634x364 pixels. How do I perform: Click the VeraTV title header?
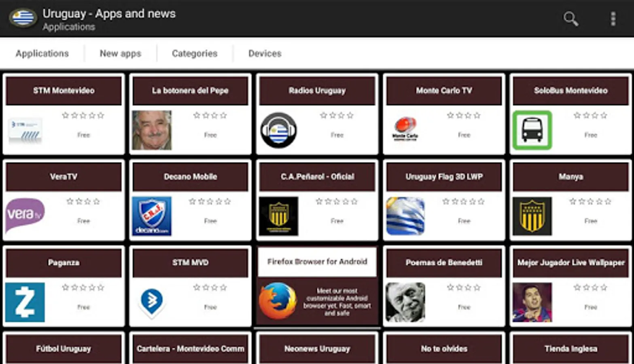(x=64, y=177)
